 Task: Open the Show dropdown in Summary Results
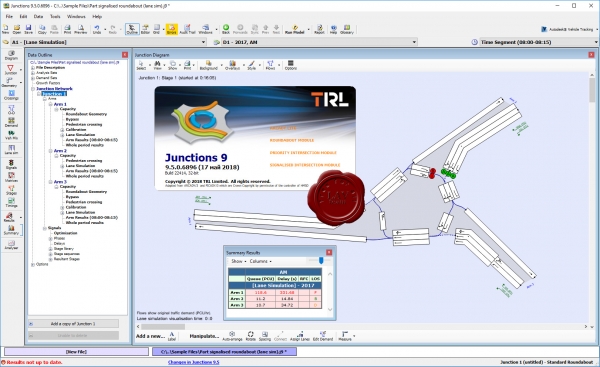pos(238,261)
